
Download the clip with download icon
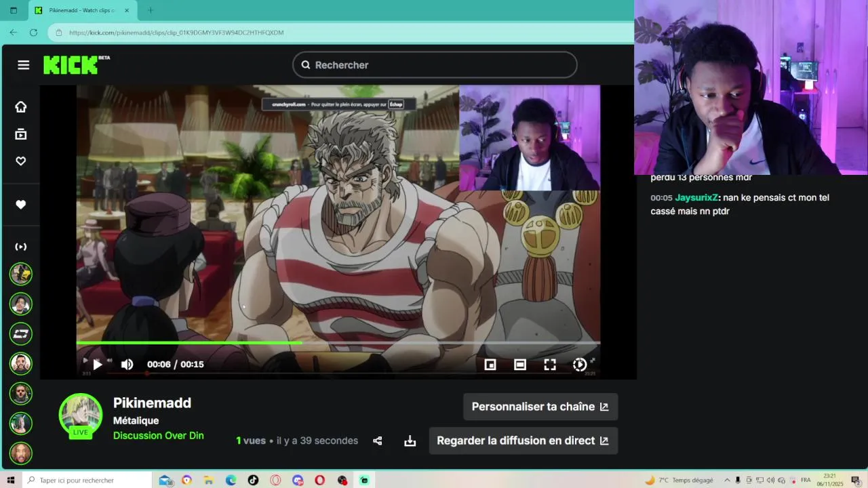[410, 441]
